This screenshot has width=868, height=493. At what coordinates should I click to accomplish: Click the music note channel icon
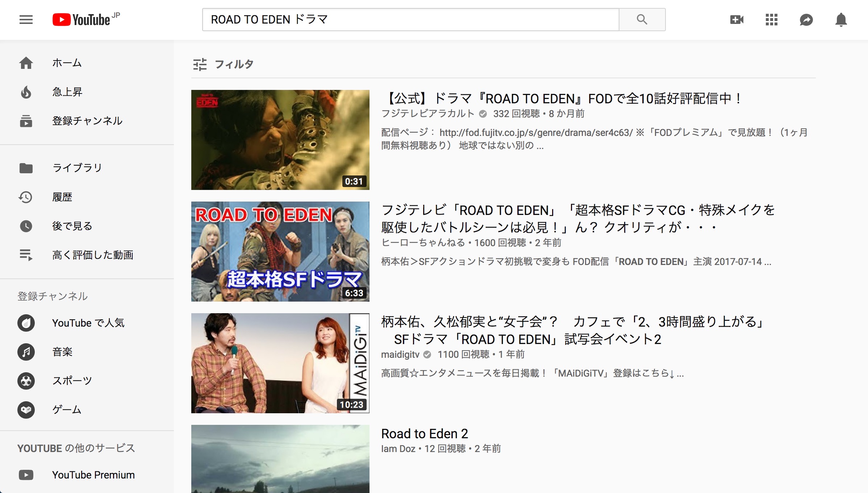[x=26, y=352]
